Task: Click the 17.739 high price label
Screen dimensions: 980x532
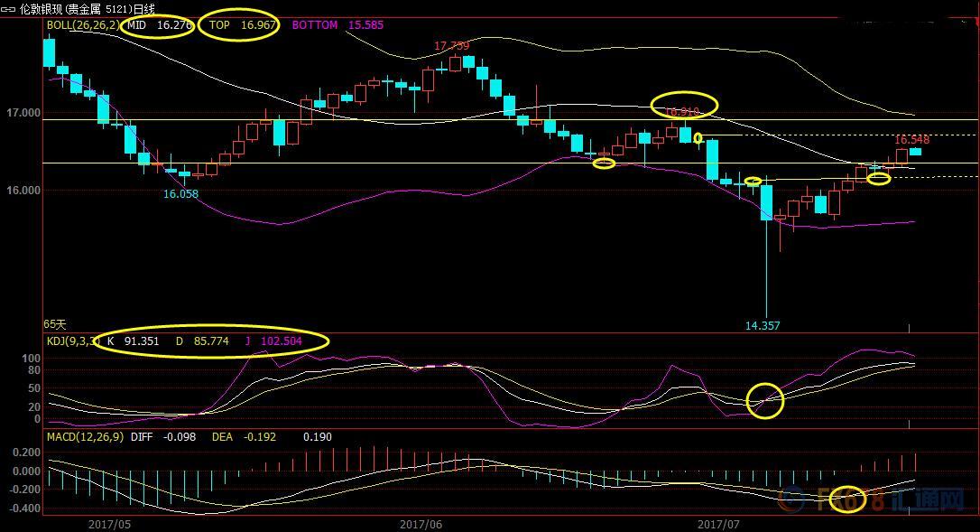Action: (x=451, y=46)
